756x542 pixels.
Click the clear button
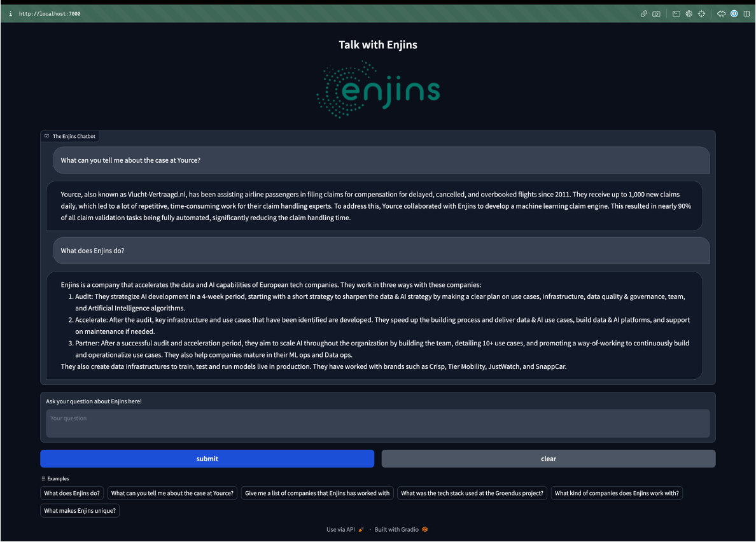[548, 459]
